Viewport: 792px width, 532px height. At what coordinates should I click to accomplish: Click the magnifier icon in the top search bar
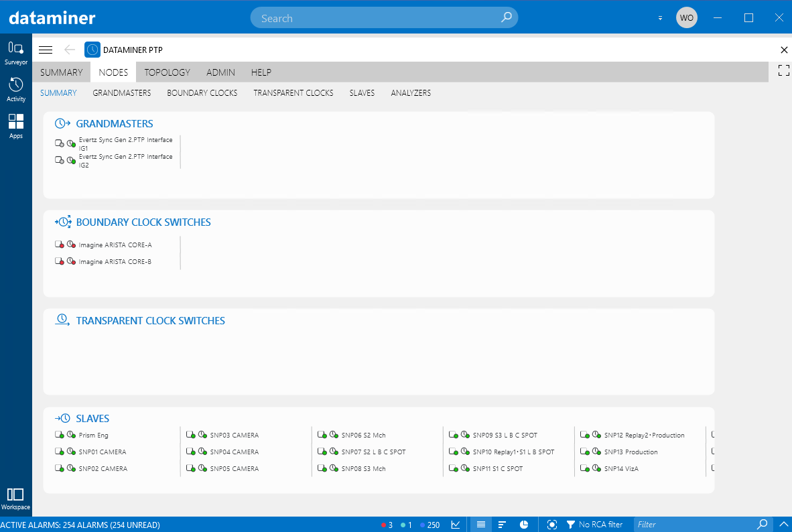pyautogui.click(x=506, y=17)
